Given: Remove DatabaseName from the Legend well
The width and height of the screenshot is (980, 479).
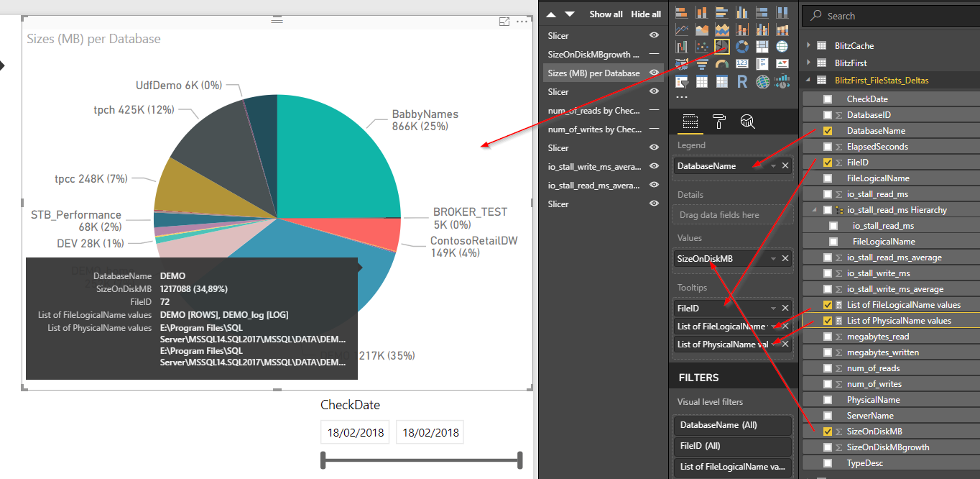Looking at the screenshot, I should 785,166.
